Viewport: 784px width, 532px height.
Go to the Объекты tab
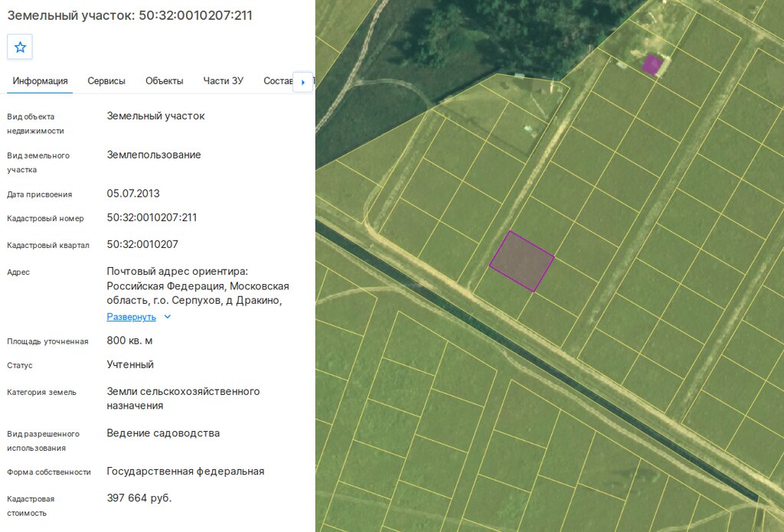coord(164,81)
